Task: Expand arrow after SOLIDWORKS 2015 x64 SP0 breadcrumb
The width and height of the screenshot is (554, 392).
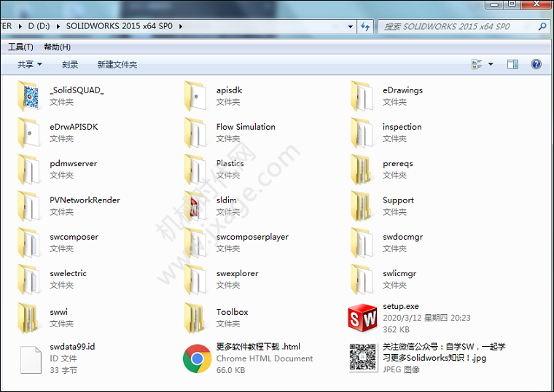Action: pos(181,26)
